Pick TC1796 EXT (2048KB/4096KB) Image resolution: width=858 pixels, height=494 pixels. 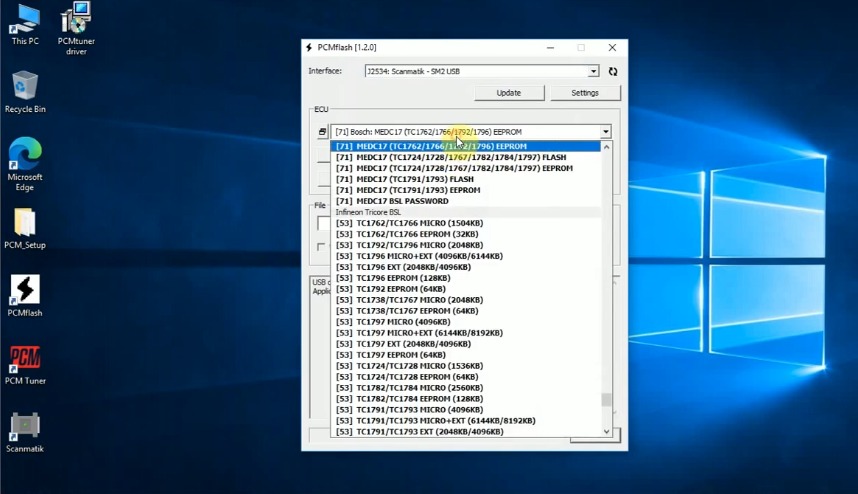tap(465, 267)
